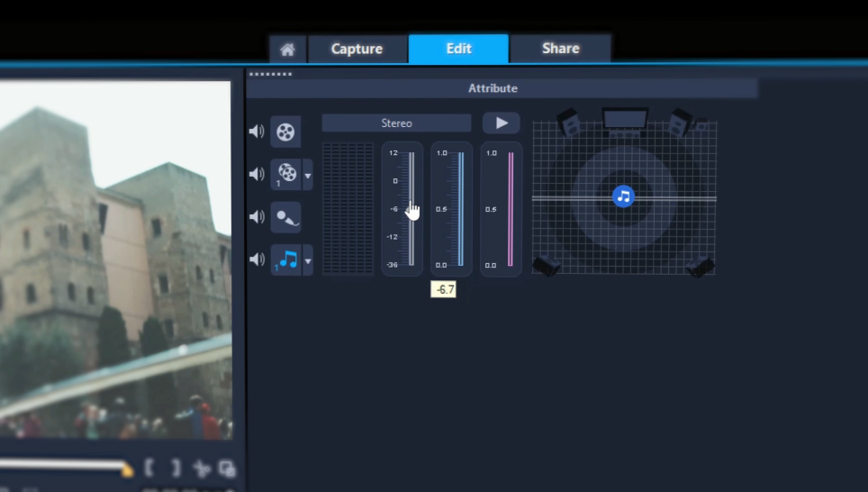Click the center screen speaker icon
The width and height of the screenshot is (868, 492).
(624, 122)
